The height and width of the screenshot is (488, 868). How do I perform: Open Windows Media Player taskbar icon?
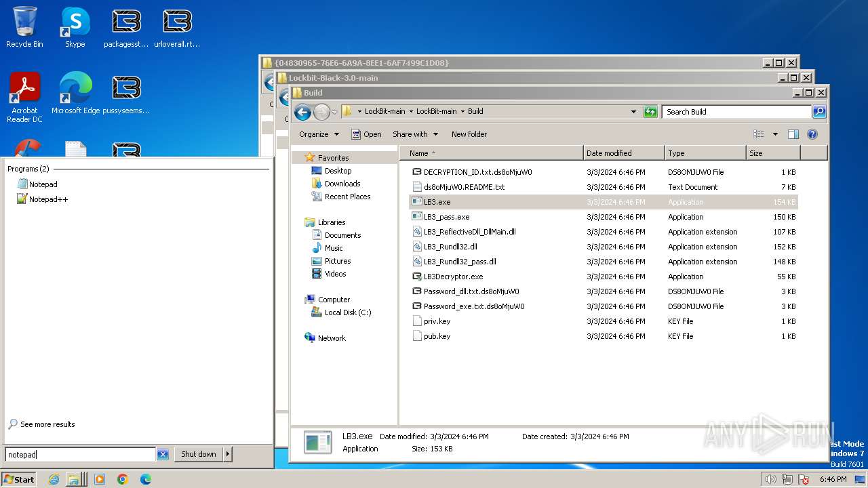click(100, 479)
